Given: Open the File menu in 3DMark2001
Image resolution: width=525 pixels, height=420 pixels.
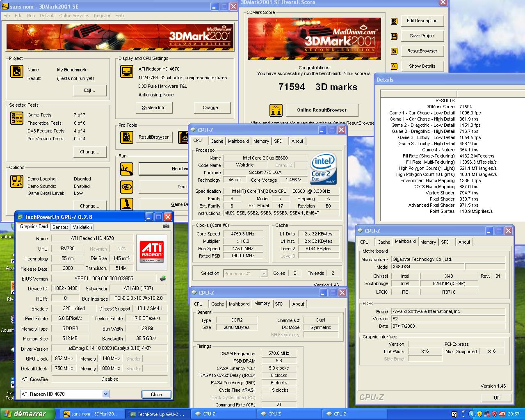Looking at the screenshot, I should (x=7, y=16).
